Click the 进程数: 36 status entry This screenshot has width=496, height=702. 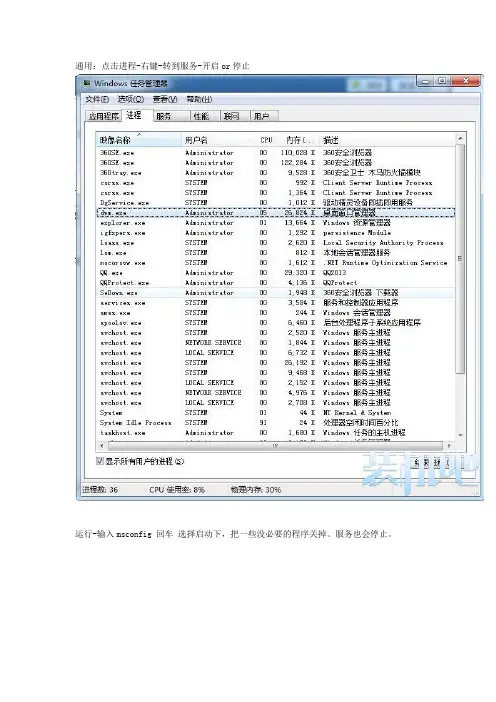tap(100, 490)
